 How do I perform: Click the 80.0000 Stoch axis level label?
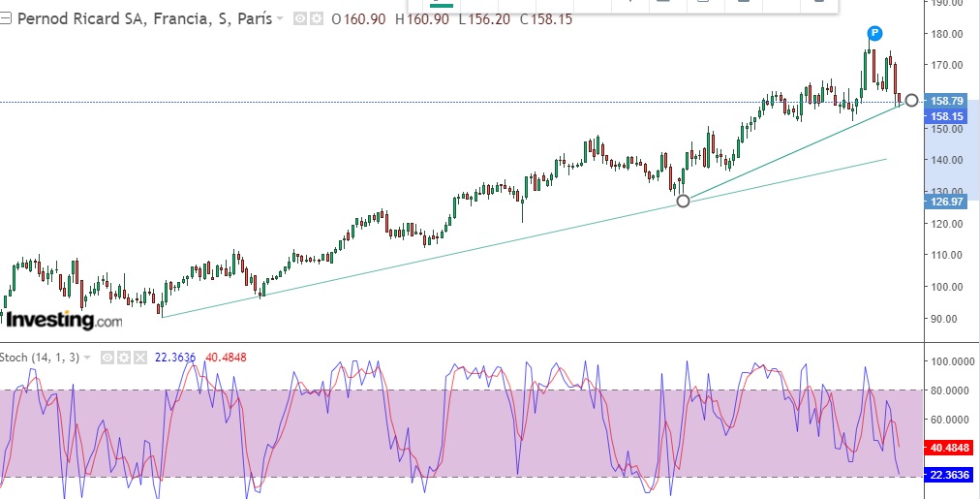click(x=949, y=390)
